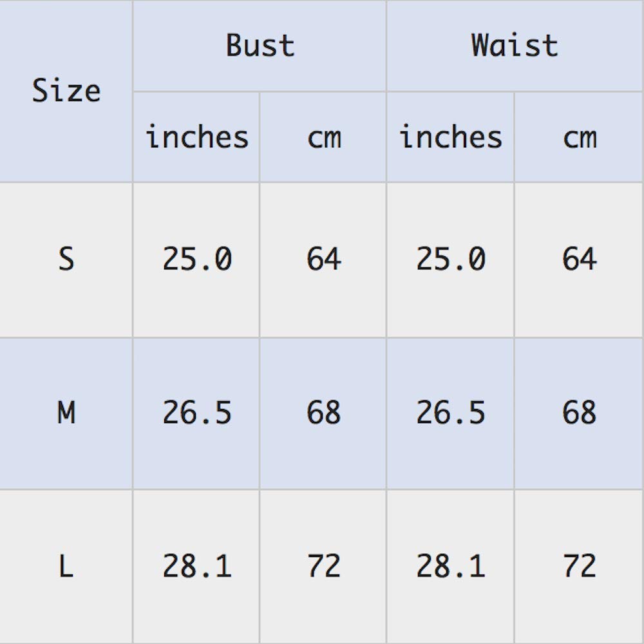The width and height of the screenshot is (644, 644).
Task: Click the size L Waist cm value 72
Action: click(x=579, y=566)
